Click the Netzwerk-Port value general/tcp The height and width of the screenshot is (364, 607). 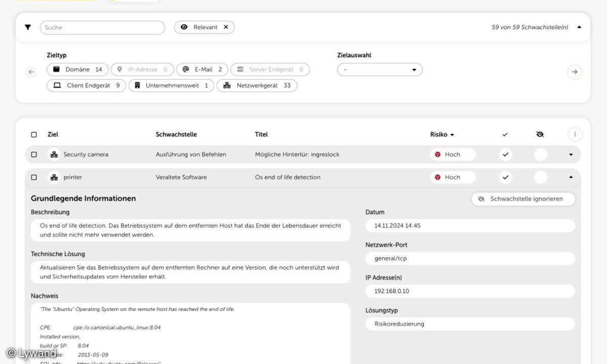(x=470, y=258)
